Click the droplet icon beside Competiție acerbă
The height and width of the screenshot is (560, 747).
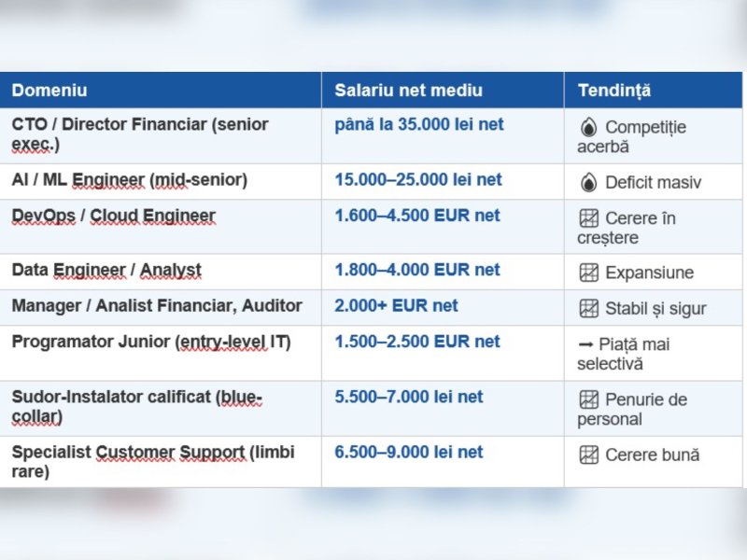(587, 128)
